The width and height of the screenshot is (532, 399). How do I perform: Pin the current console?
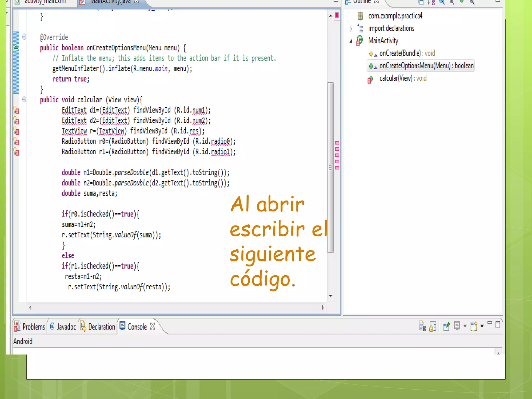[x=446, y=326]
